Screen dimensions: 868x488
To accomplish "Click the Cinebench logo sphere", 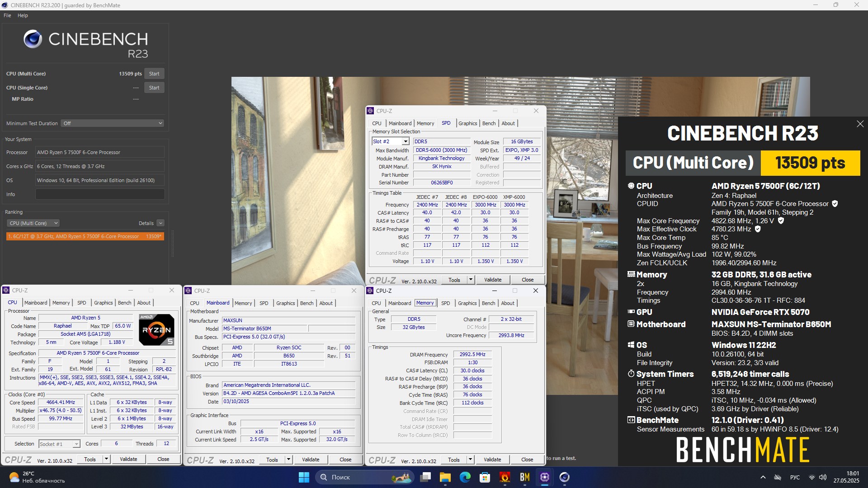I will click(x=33, y=39).
